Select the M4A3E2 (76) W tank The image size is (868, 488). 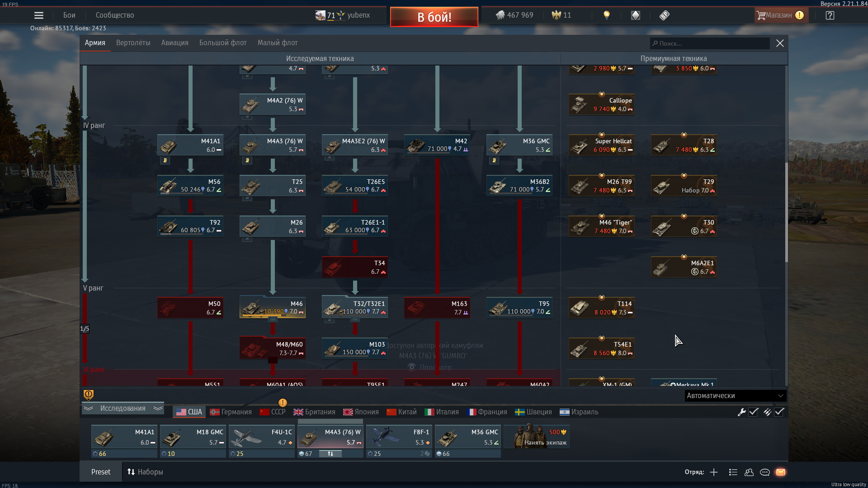pyautogui.click(x=355, y=145)
